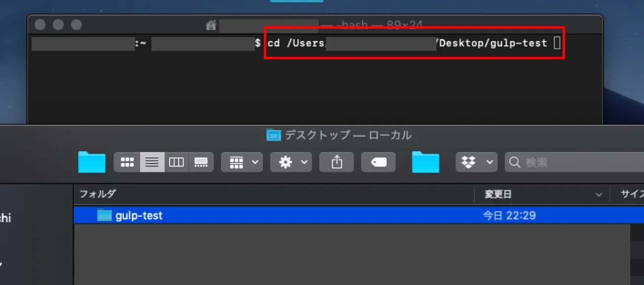Click the folder icon left of view buttons

(92, 162)
